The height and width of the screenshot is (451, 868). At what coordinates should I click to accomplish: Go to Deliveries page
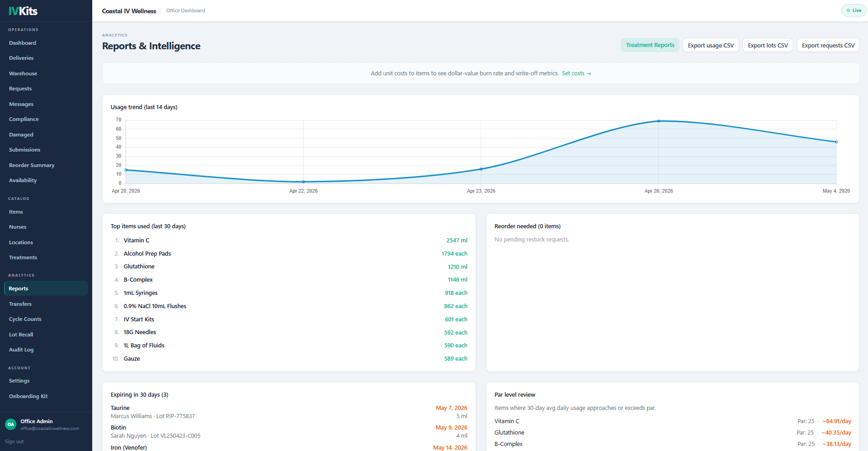pos(21,58)
